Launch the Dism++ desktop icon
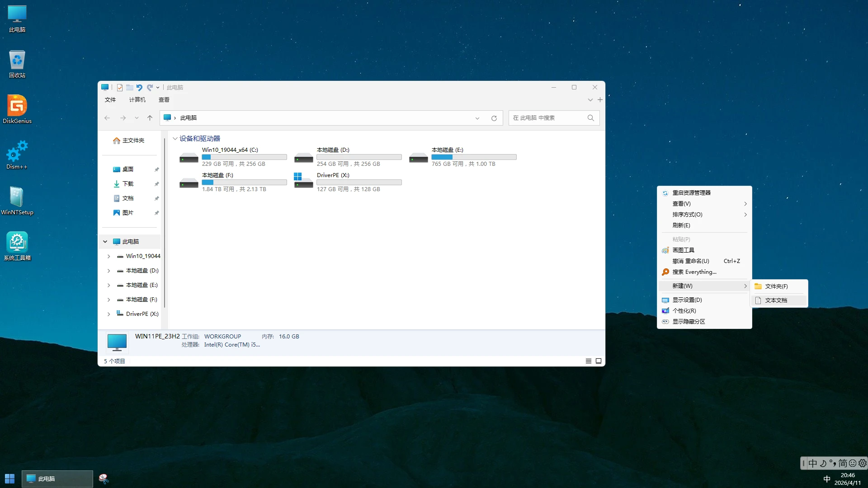 tap(17, 155)
